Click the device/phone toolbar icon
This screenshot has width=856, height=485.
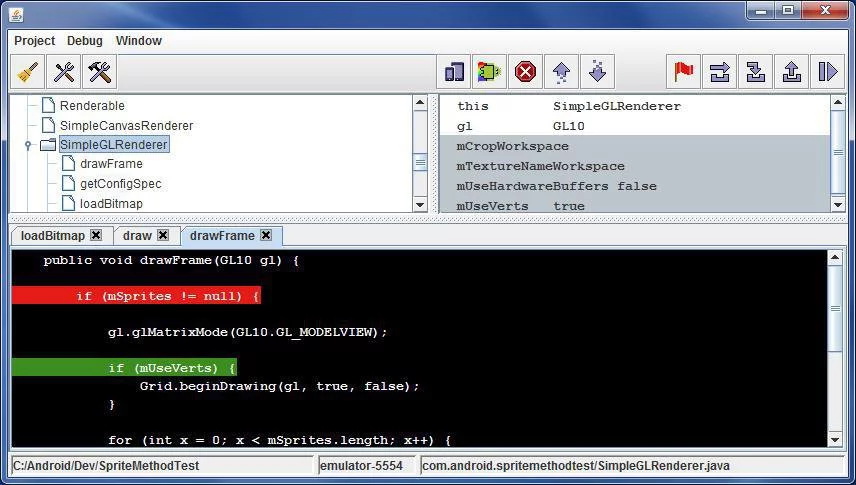pyautogui.click(x=454, y=72)
